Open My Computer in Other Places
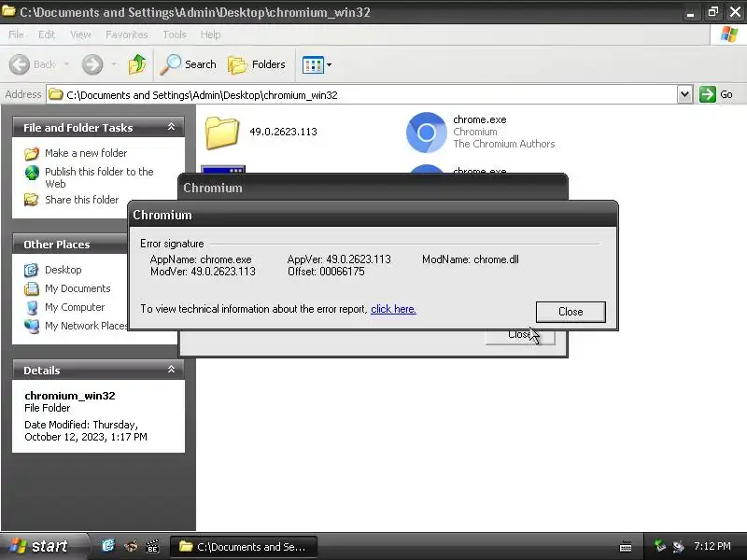 (75, 307)
